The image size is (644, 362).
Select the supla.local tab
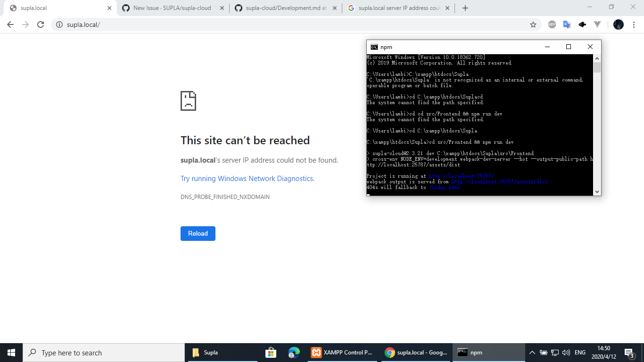59,8
